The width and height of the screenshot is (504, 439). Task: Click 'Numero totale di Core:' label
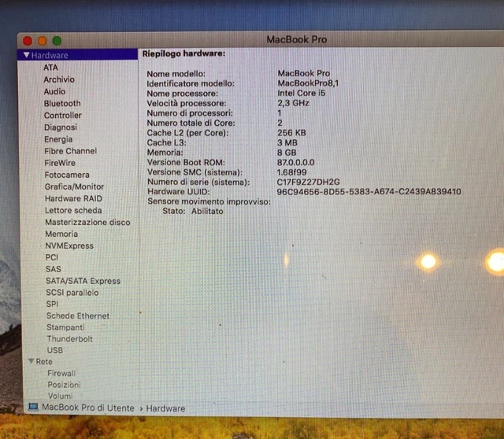tap(191, 123)
